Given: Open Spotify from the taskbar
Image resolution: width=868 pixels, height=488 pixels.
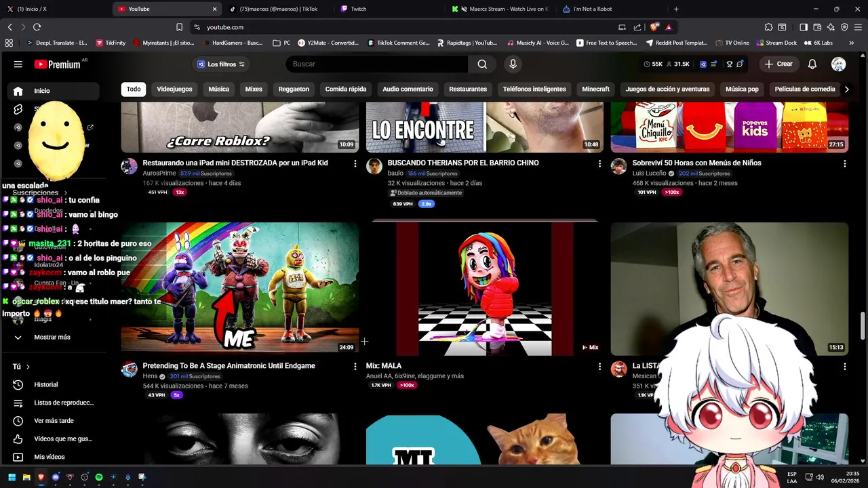Looking at the screenshot, I should (99, 477).
